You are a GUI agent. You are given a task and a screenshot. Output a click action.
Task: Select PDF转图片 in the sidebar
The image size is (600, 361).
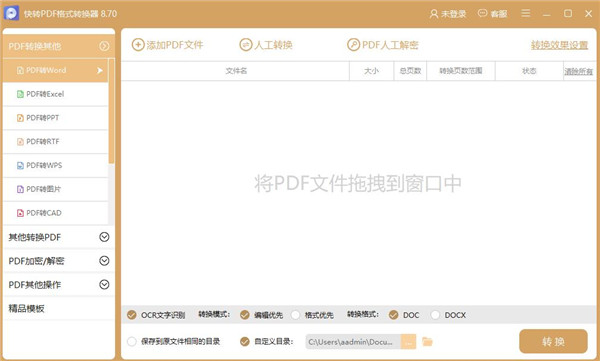(x=55, y=189)
